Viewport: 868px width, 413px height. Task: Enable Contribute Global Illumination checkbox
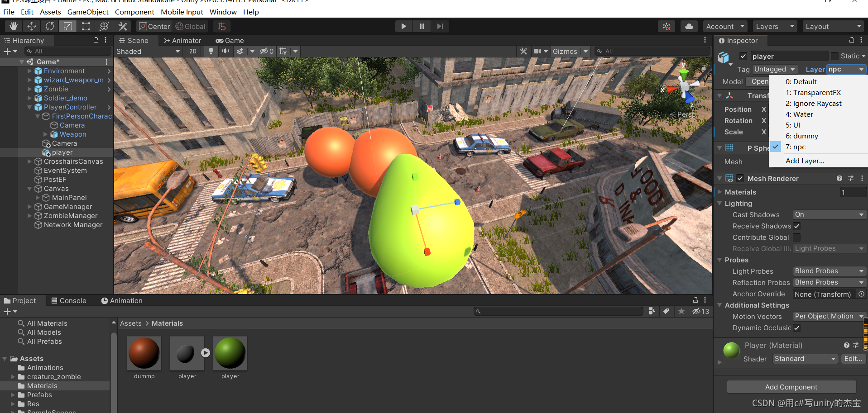[x=797, y=237]
